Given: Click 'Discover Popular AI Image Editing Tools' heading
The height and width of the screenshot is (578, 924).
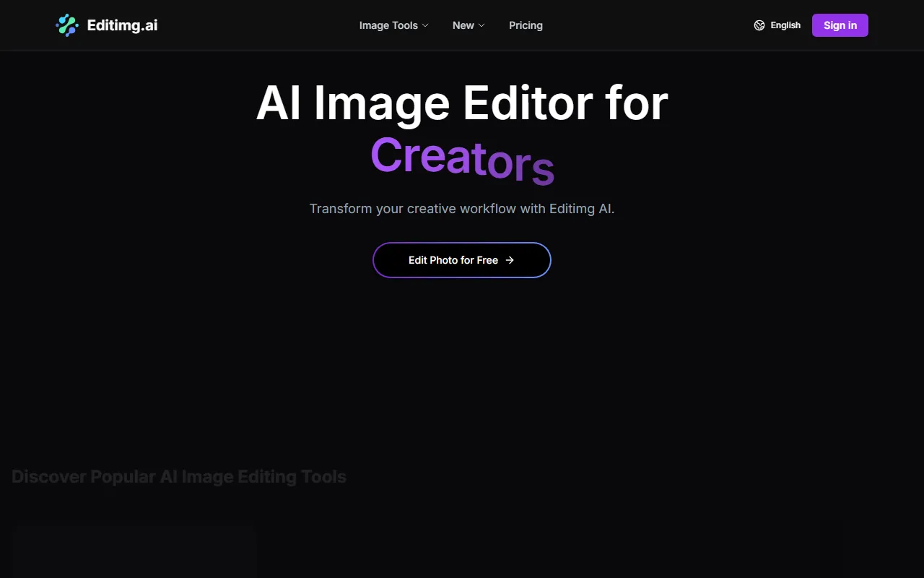Looking at the screenshot, I should pos(179,477).
